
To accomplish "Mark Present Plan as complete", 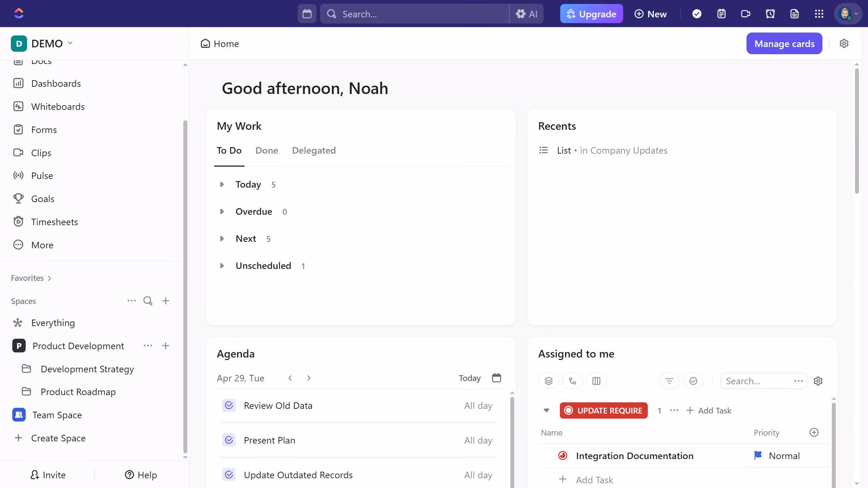I will [x=229, y=440].
